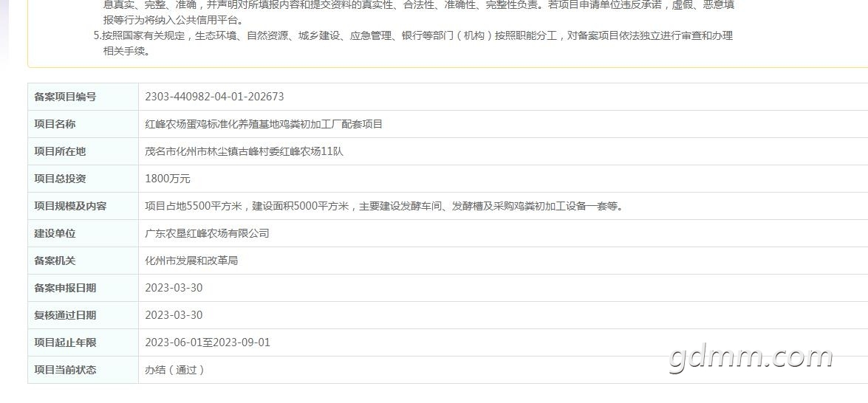Viewport: 868px width, 403px height.
Task: Click notice item 5 about 生态环境 departments
Action: pos(413,44)
